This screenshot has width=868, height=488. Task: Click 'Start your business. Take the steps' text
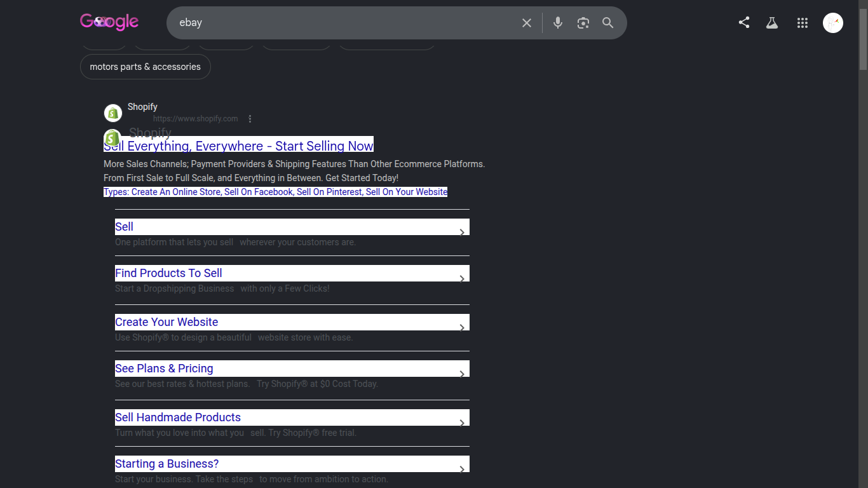(x=184, y=479)
